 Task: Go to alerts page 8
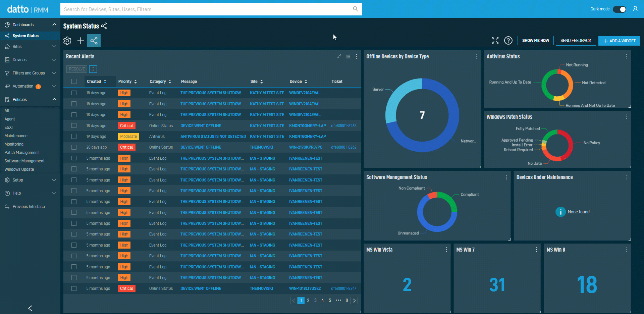(347, 301)
